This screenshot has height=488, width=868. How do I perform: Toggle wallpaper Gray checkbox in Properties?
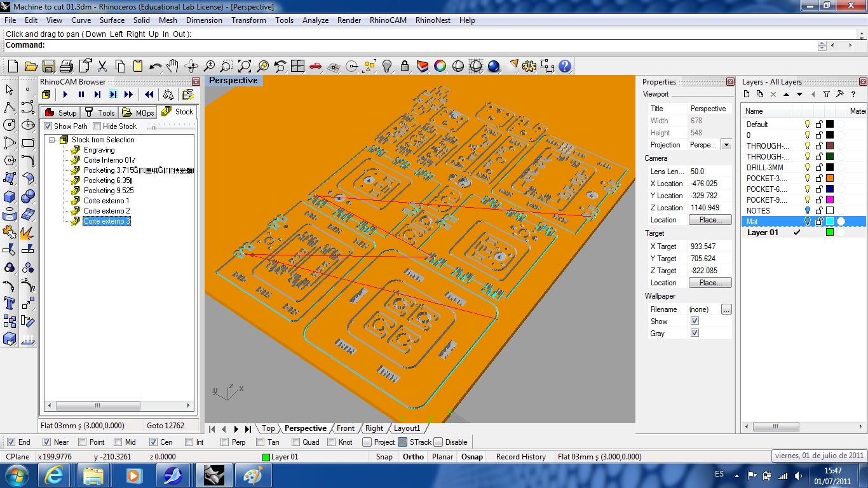point(695,334)
